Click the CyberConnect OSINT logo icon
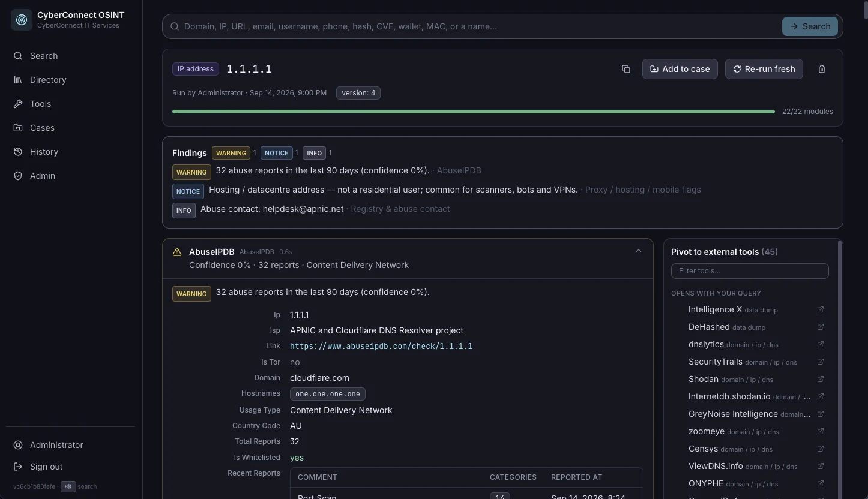This screenshot has width=868, height=499. 22,20
